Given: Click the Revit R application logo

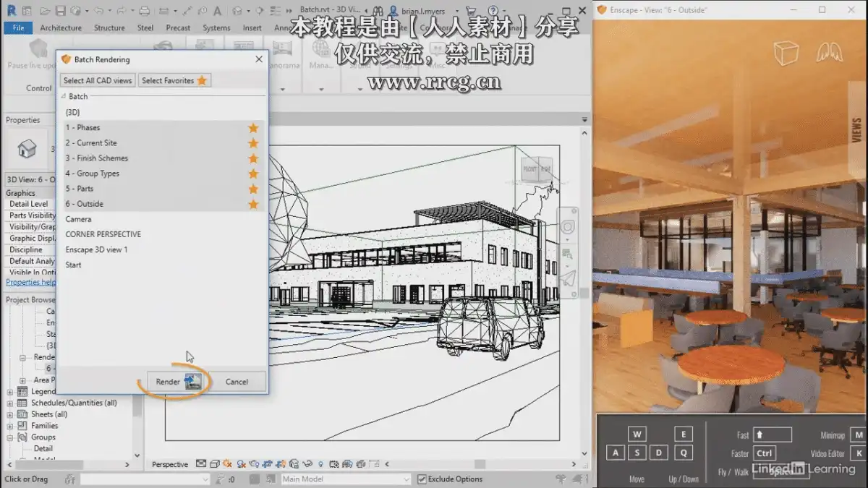Looking at the screenshot, I should pyautogui.click(x=11, y=11).
